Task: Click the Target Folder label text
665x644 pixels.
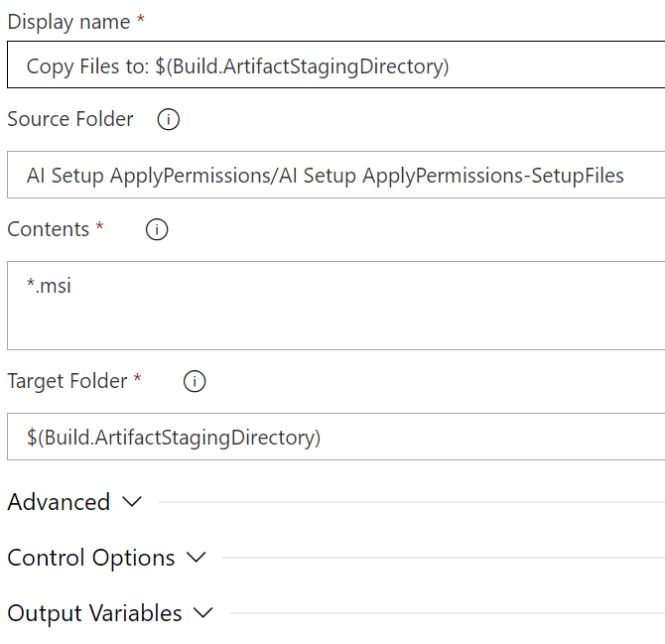Action: tap(67, 381)
